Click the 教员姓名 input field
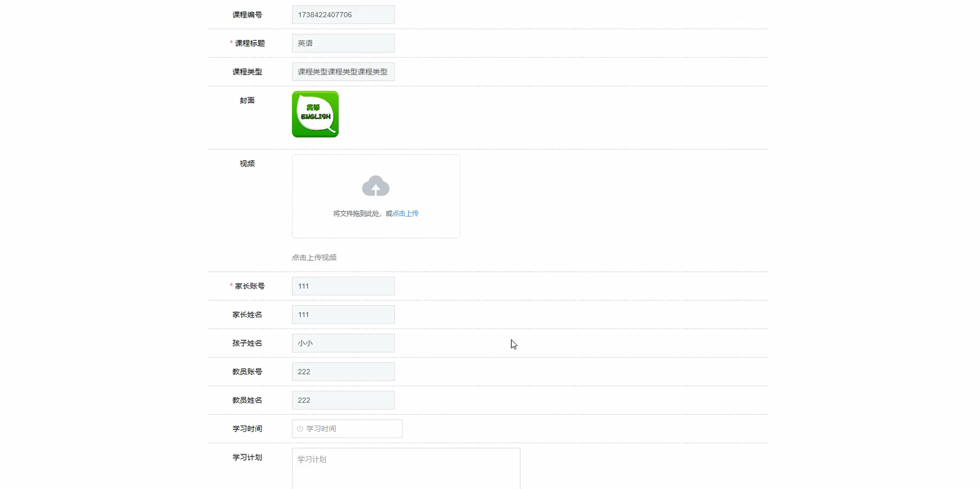Image resolution: width=980 pixels, height=489 pixels. point(343,400)
